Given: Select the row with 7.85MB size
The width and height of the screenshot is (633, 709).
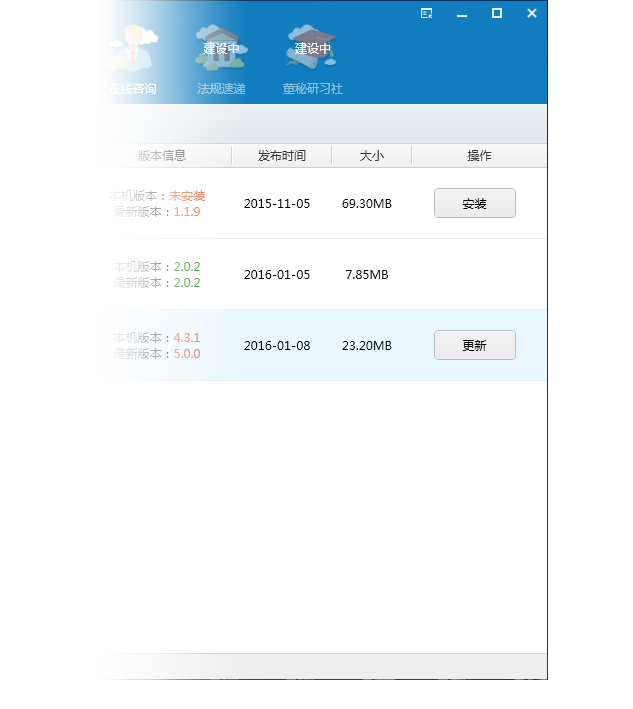Looking at the screenshot, I should 366,275.
